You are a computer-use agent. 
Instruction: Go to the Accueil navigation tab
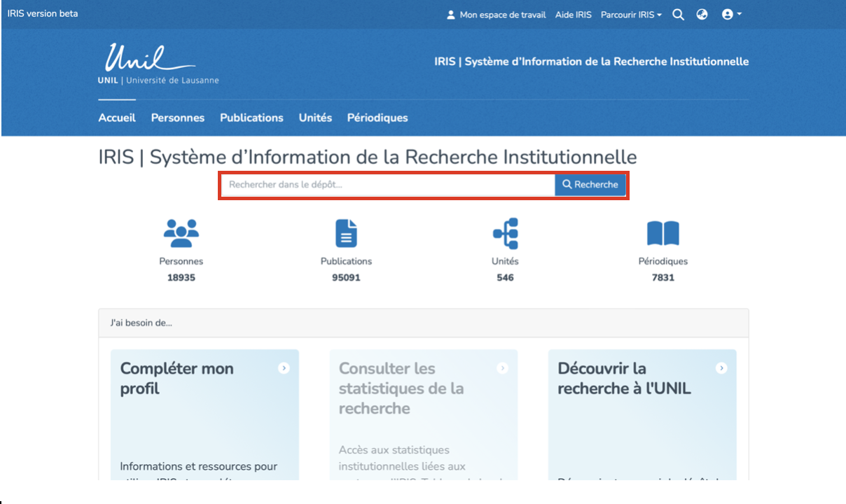tap(117, 118)
